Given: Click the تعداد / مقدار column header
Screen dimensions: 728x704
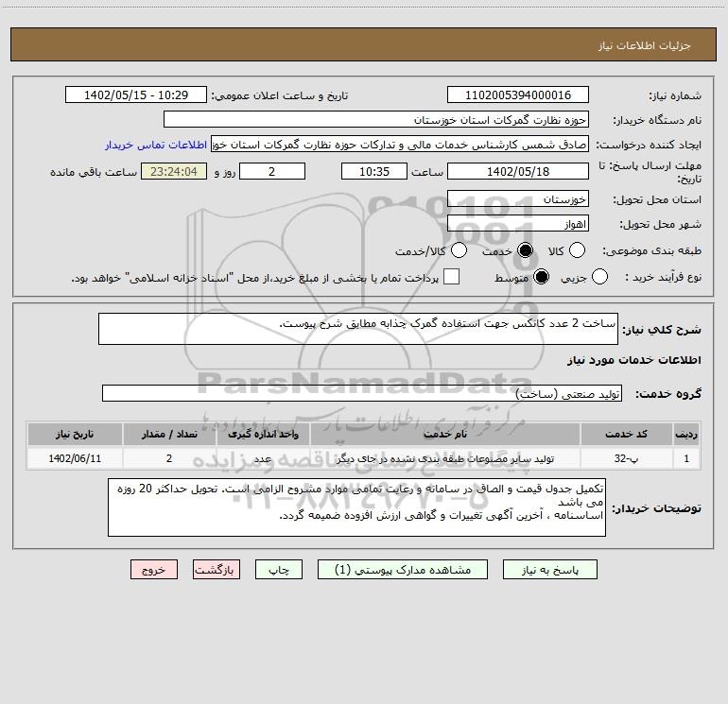Looking at the screenshot, I should pyautogui.click(x=169, y=435).
